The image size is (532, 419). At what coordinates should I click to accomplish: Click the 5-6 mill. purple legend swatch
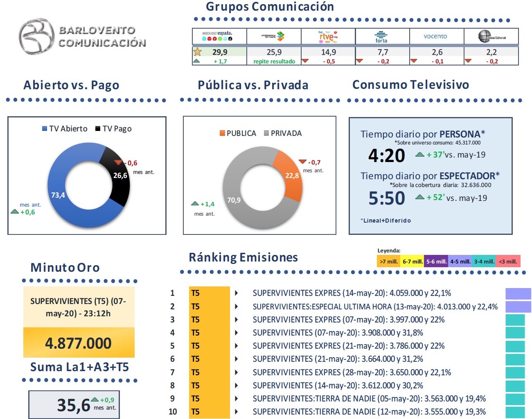click(436, 261)
